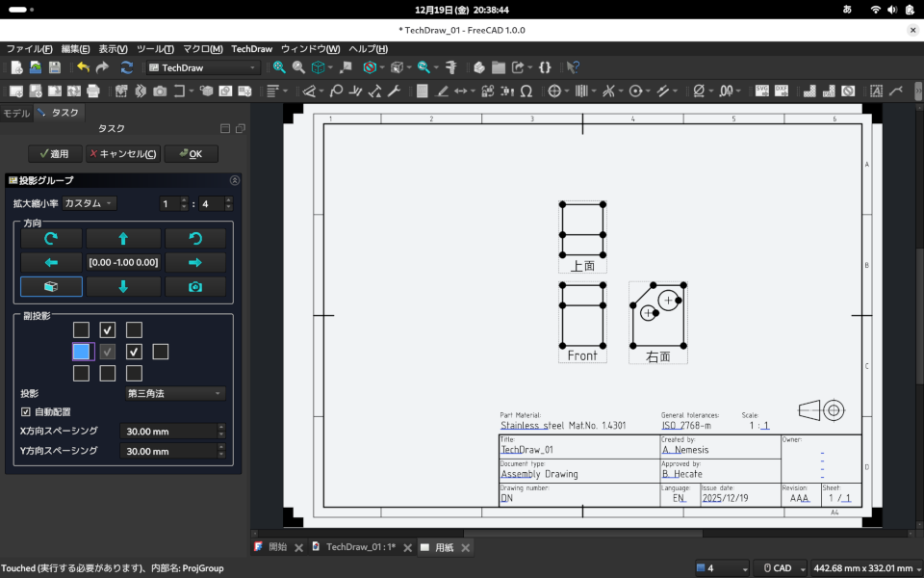924x578 pixels.
Task: Open the TechDraw workbench selector dropdown
Action: pos(203,67)
